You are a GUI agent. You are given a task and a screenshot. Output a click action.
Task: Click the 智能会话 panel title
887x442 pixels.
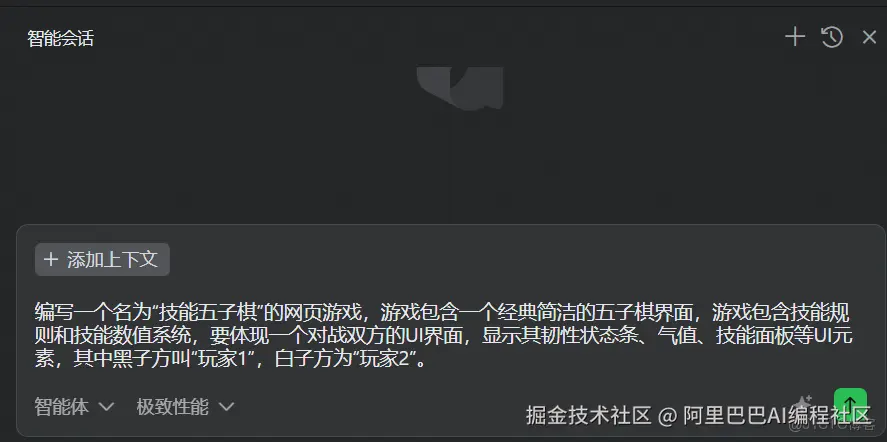pos(61,38)
